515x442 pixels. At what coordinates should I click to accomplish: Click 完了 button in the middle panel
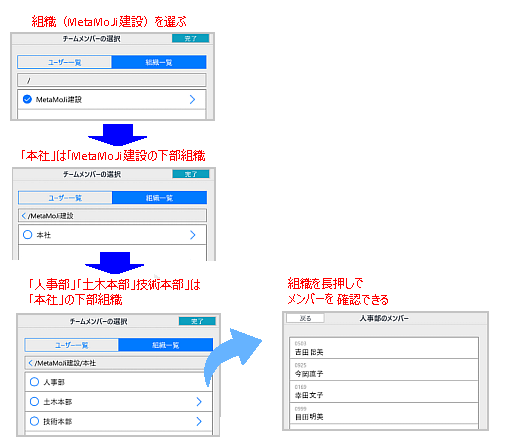click(191, 174)
